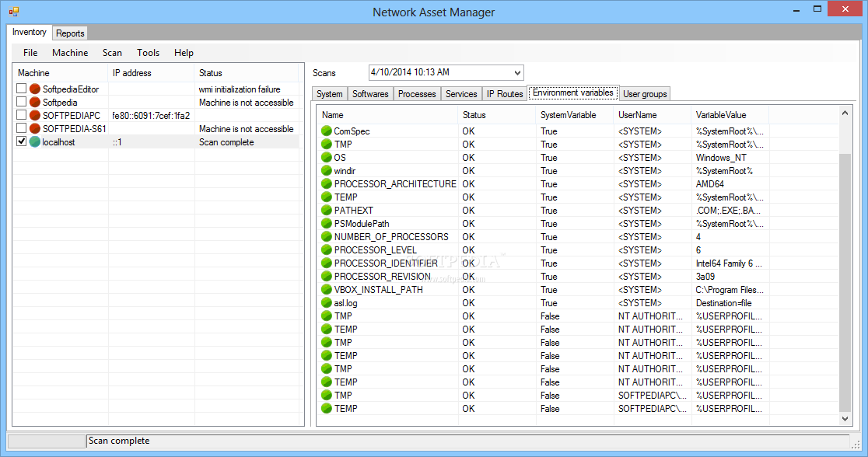Click the green icon beside PROCESSOR_ARCHITECTURE

coord(326,183)
